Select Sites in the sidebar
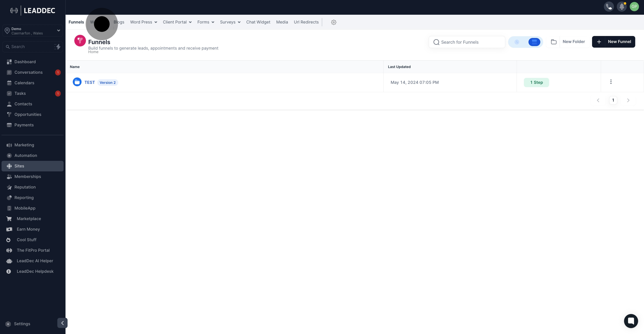Image resolution: width=644 pixels, height=334 pixels. tap(32, 166)
